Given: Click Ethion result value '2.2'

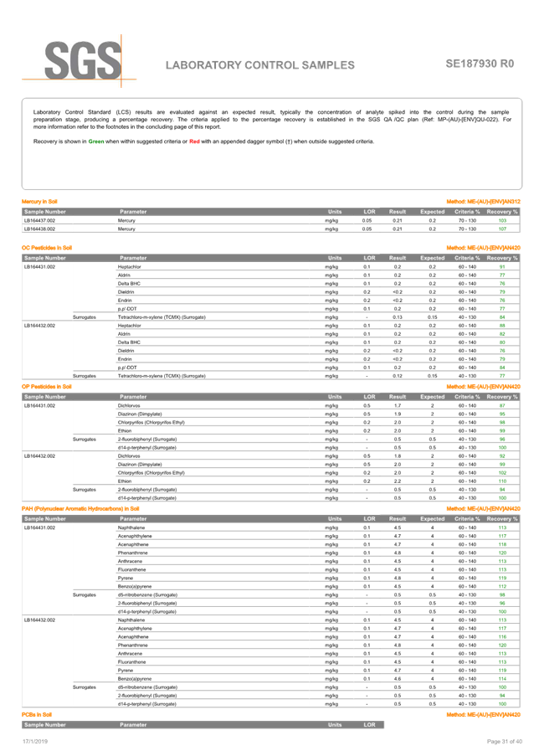Looking at the screenshot, I should [x=397, y=481].
